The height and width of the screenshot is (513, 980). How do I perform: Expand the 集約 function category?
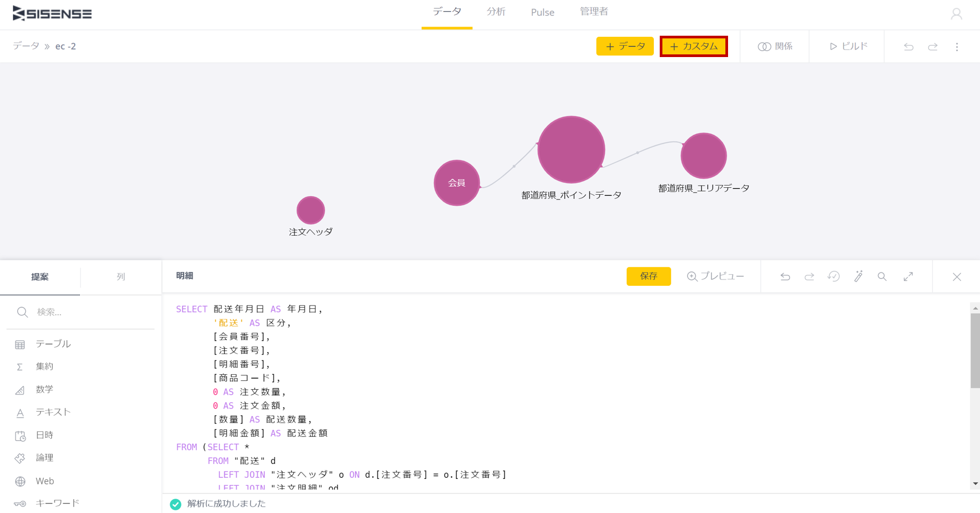(44, 367)
